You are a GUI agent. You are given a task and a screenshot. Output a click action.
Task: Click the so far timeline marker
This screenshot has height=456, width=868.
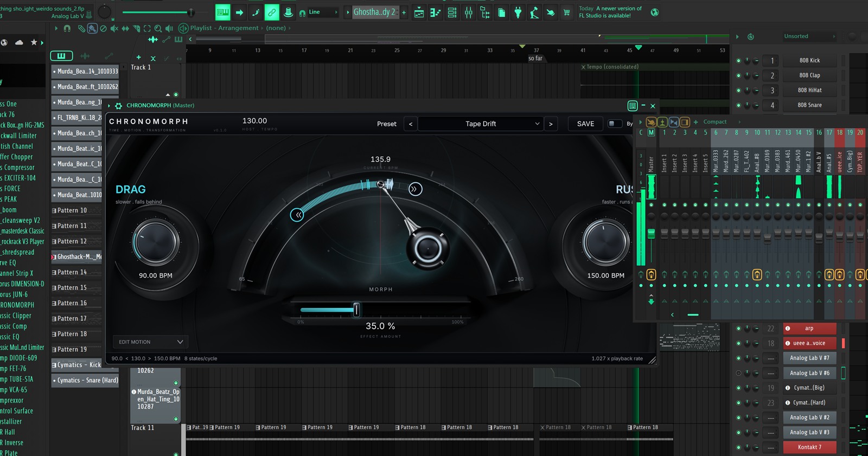coord(535,59)
